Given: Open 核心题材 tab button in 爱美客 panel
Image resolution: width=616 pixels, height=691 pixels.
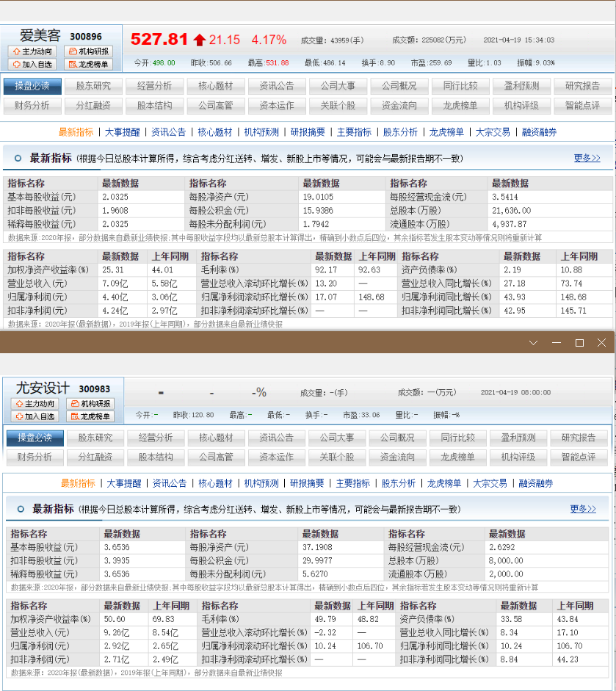Looking at the screenshot, I should [x=215, y=86].
